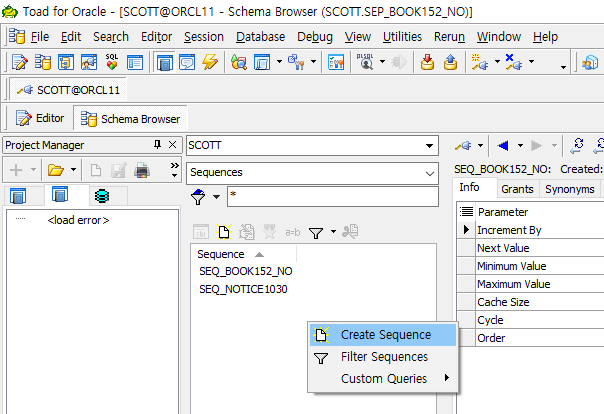
Task: Close the Project Manager panel
Action: pos(173,145)
